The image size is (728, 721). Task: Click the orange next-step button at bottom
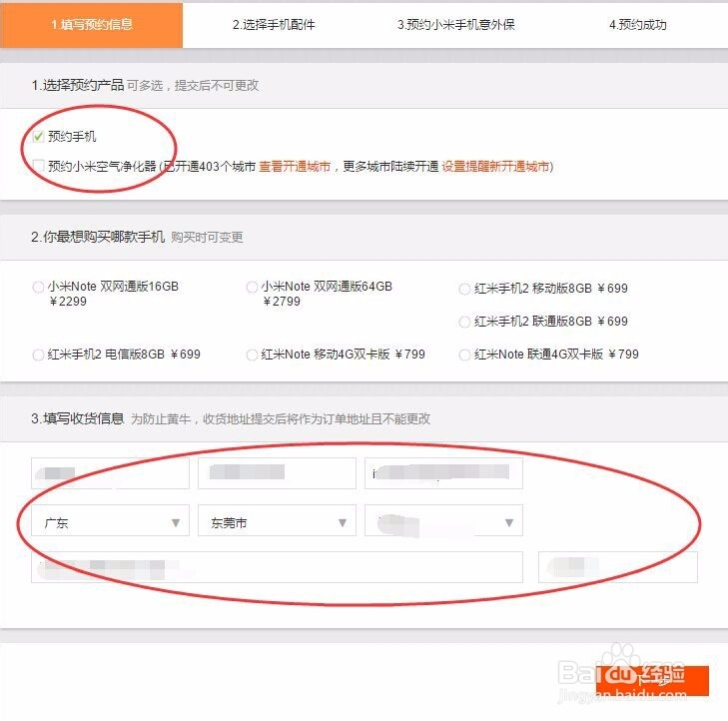click(652, 681)
